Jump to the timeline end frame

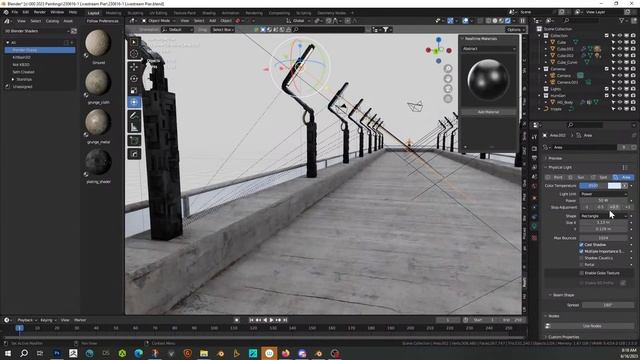(285, 320)
